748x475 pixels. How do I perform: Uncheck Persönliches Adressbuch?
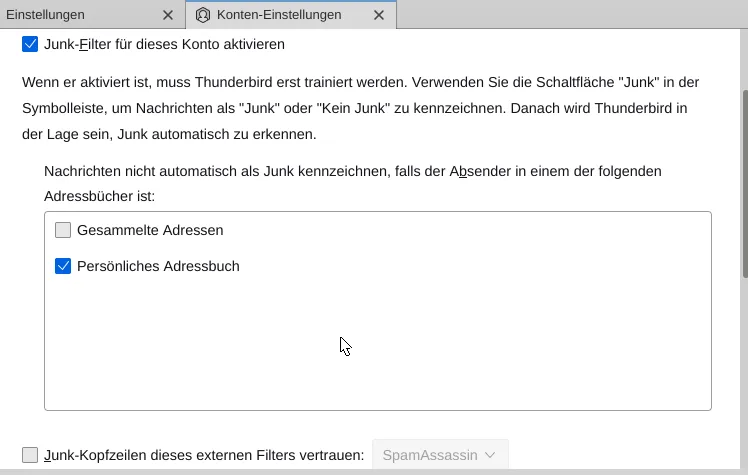click(x=63, y=266)
